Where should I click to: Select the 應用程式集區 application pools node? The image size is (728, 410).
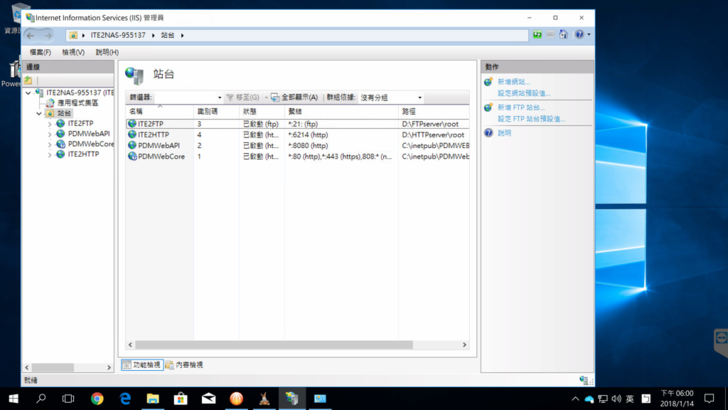pos(50,103)
